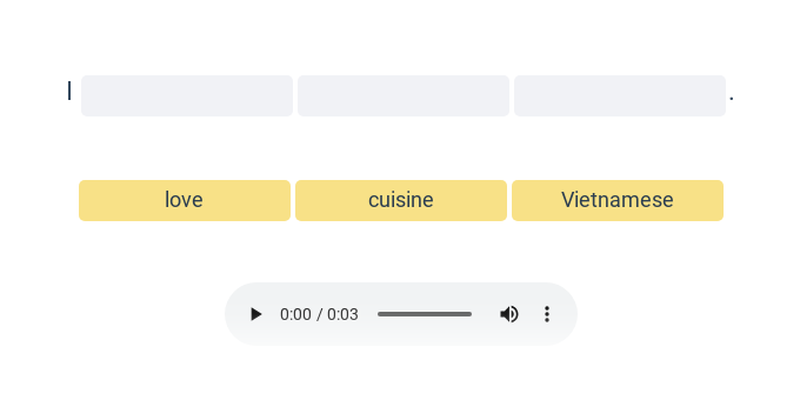This screenshot has height=400, width=800.
Task: Toggle sound using the volume icon
Action: [509, 314]
